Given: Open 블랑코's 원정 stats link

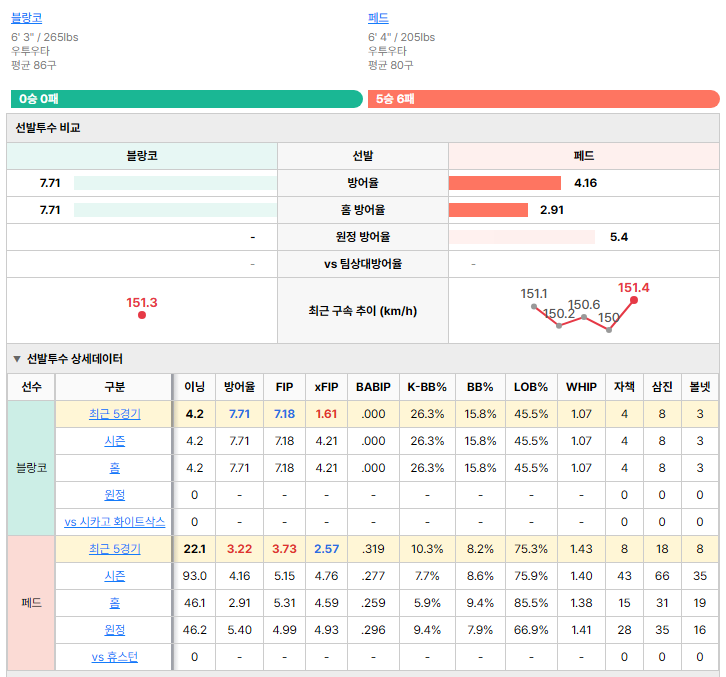Looking at the screenshot, I should (114, 495).
